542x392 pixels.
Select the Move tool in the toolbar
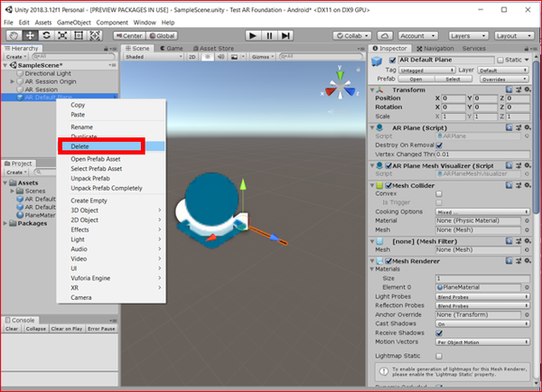click(30, 35)
